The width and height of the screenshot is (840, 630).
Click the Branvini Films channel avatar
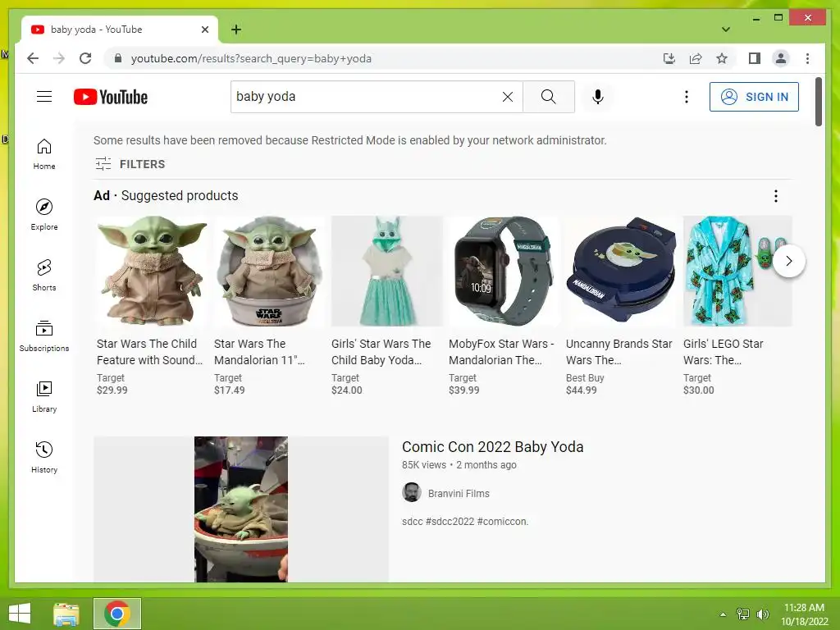412,492
